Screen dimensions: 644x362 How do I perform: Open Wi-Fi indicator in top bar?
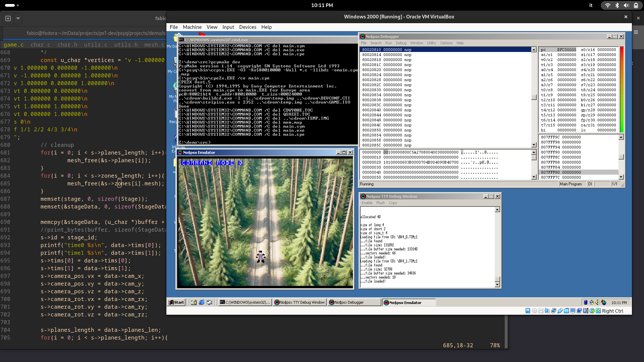[x=607, y=5]
